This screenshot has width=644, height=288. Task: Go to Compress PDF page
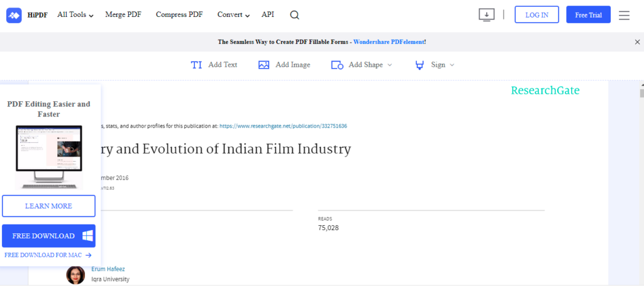click(179, 14)
